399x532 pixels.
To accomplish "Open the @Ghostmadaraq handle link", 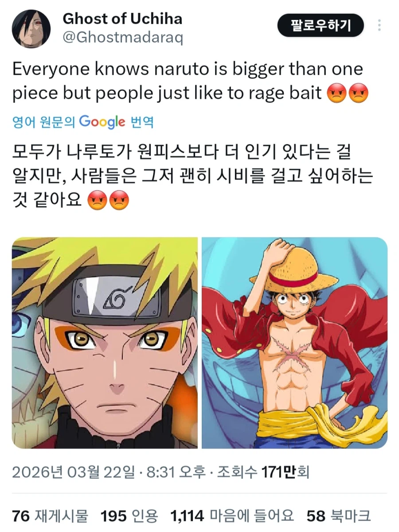I will [x=123, y=37].
